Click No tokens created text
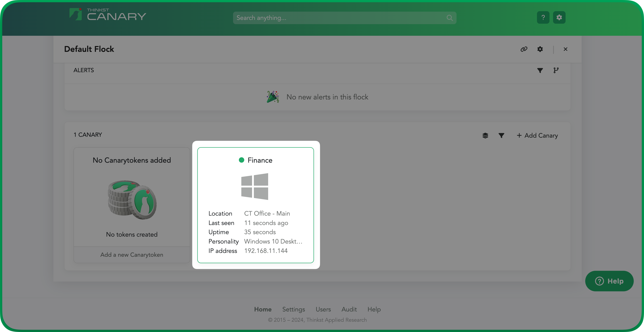 tap(132, 235)
